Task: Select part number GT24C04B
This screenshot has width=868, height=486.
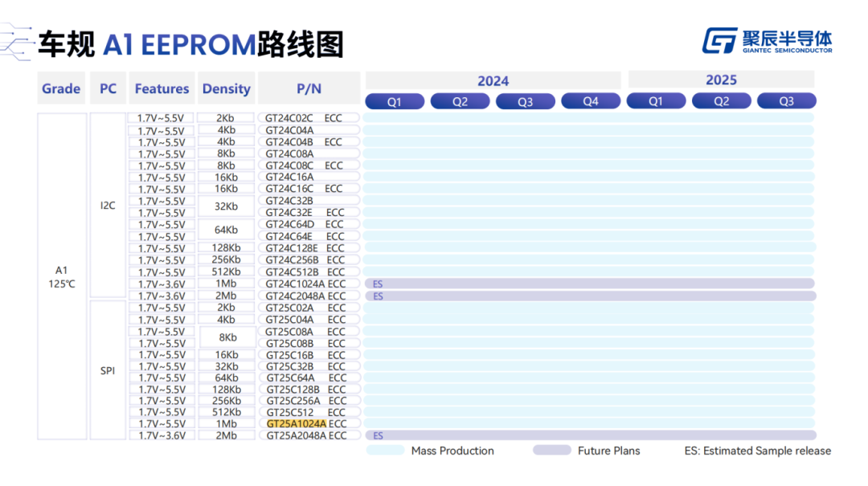Action: click(x=289, y=141)
